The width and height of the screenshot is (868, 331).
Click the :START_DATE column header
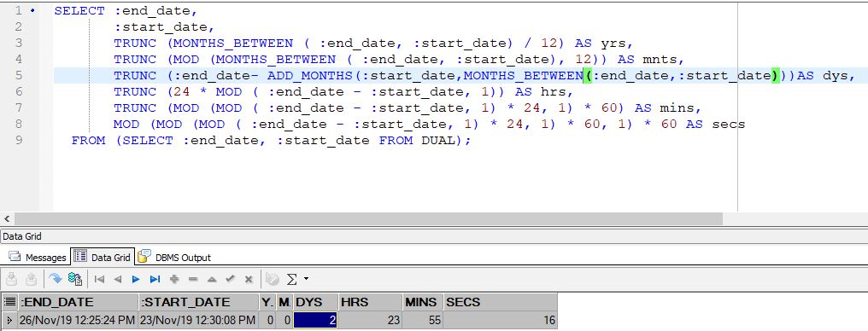tap(199, 302)
